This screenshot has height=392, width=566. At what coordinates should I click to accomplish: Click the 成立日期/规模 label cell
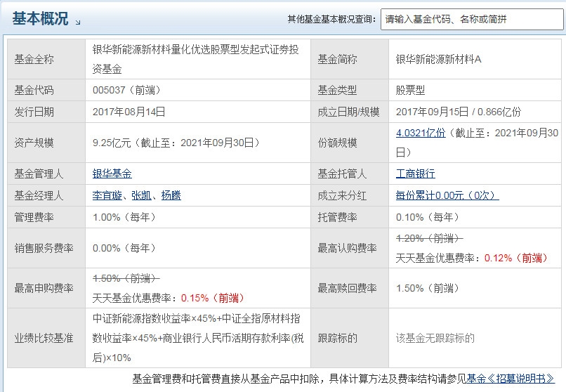pos(350,112)
